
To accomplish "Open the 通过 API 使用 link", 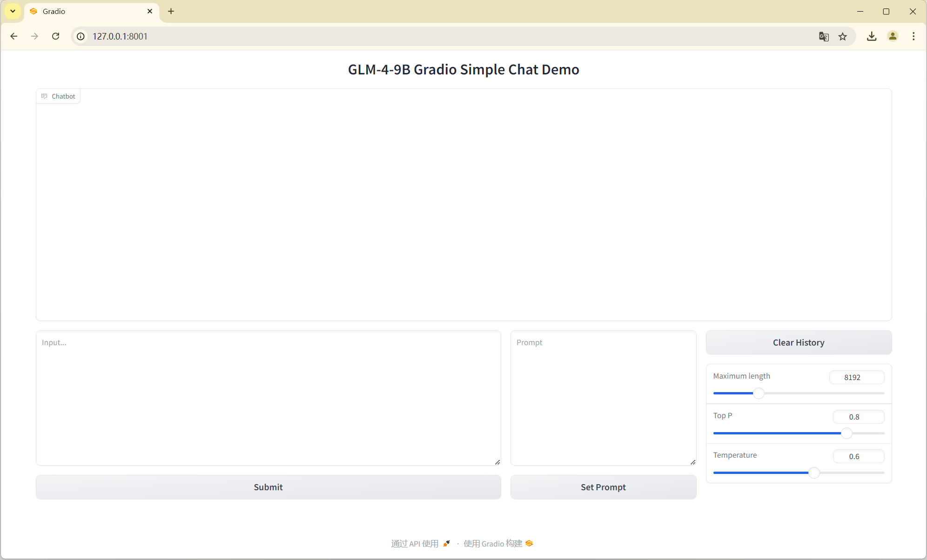I will click(x=414, y=543).
